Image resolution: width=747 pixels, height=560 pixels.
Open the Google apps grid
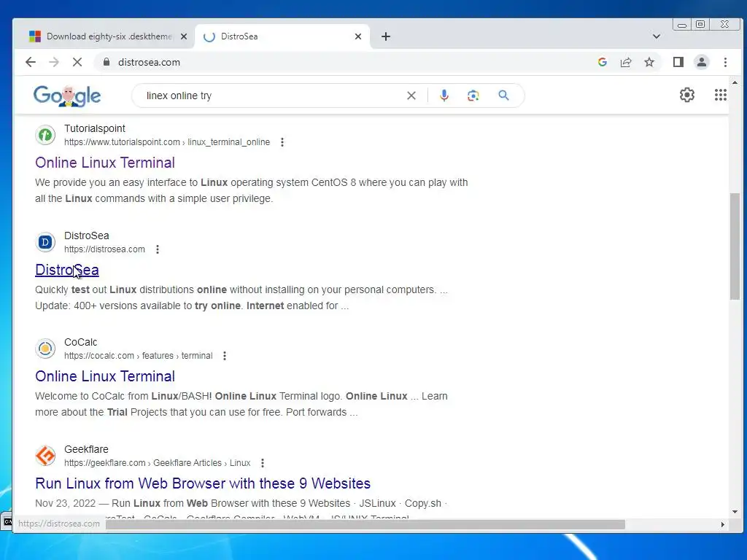(x=720, y=95)
